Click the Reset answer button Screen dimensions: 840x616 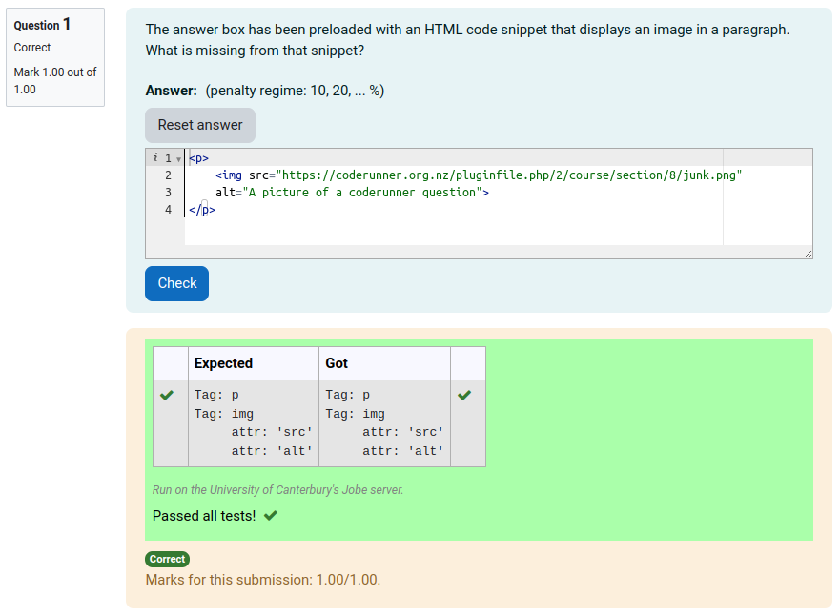tap(200, 125)
